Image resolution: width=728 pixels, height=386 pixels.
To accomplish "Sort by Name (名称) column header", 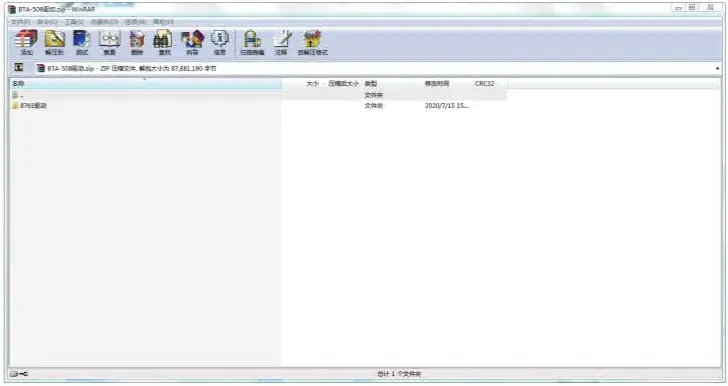I will coord(146,84).
